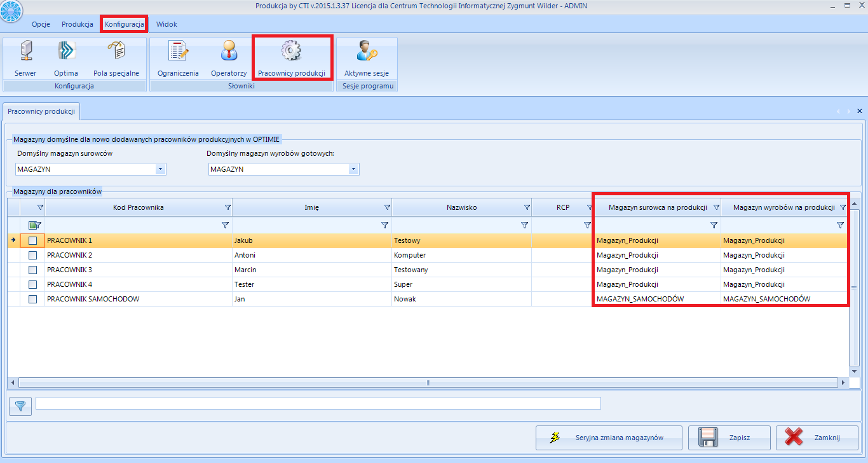
Task: Select the Pracownicy produkcji document tab
Action: click(41, 111)
